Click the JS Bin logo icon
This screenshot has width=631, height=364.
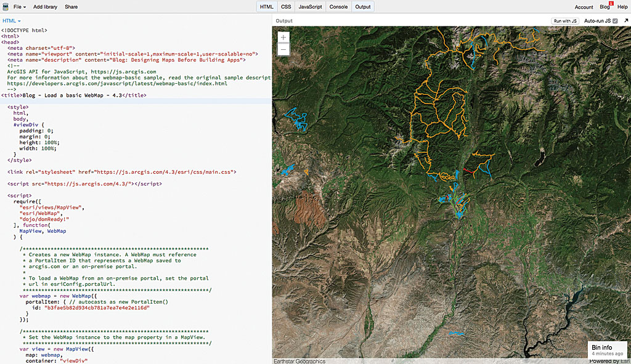coord(6,7)
